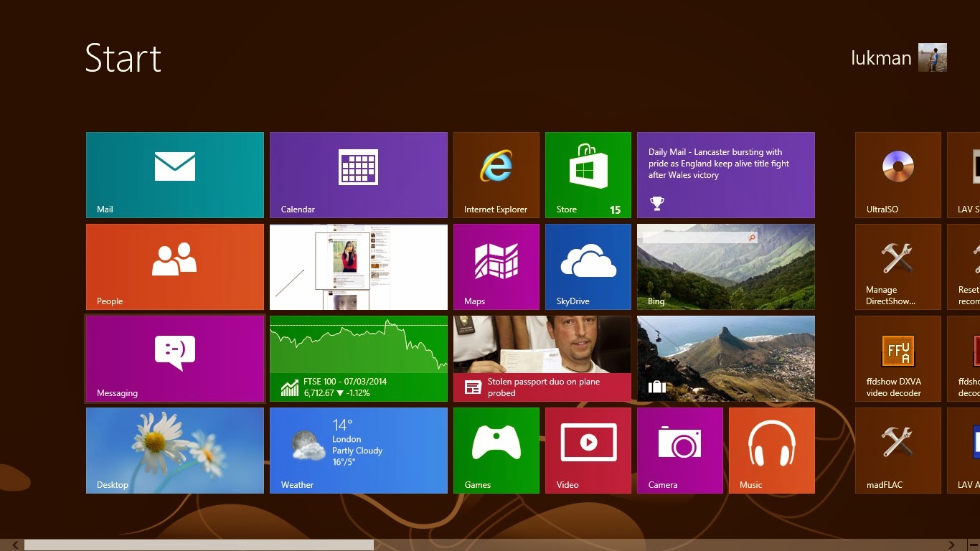
Task: Open the Video tile
Action: [588, 451]
